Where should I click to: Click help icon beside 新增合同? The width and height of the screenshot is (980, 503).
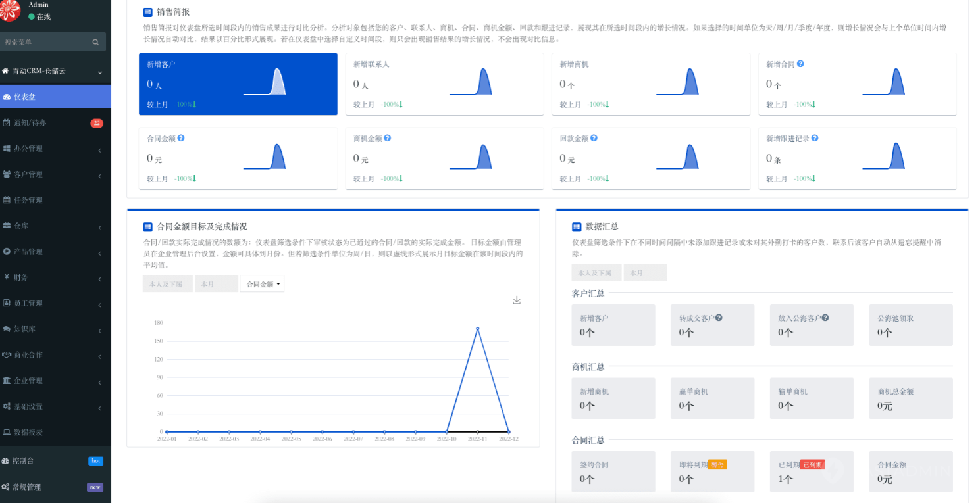coord(800,64)
